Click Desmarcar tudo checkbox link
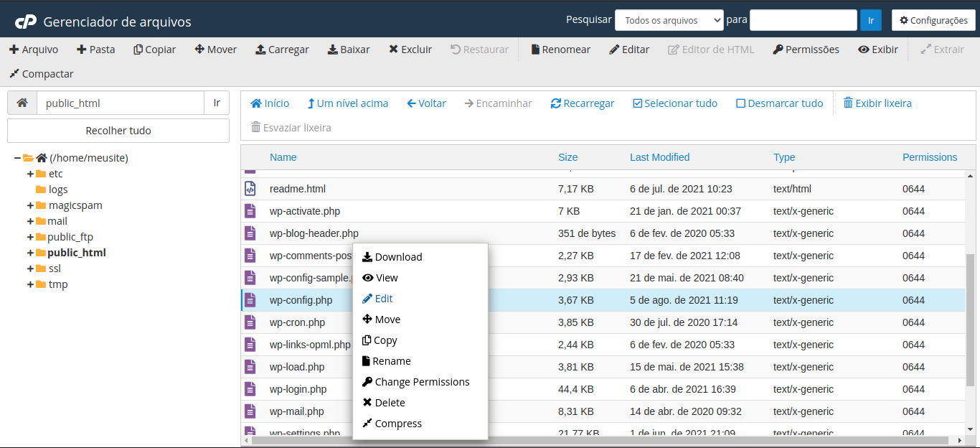 [x=780, y=103]
